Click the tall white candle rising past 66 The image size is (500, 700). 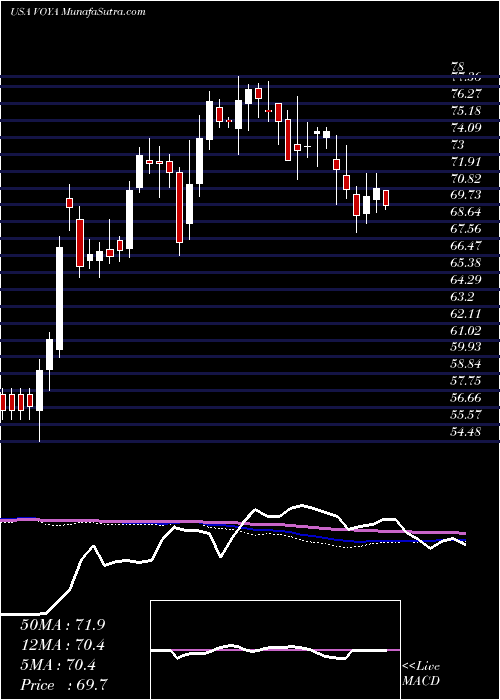pyautogui.click(x=59, y=298)
